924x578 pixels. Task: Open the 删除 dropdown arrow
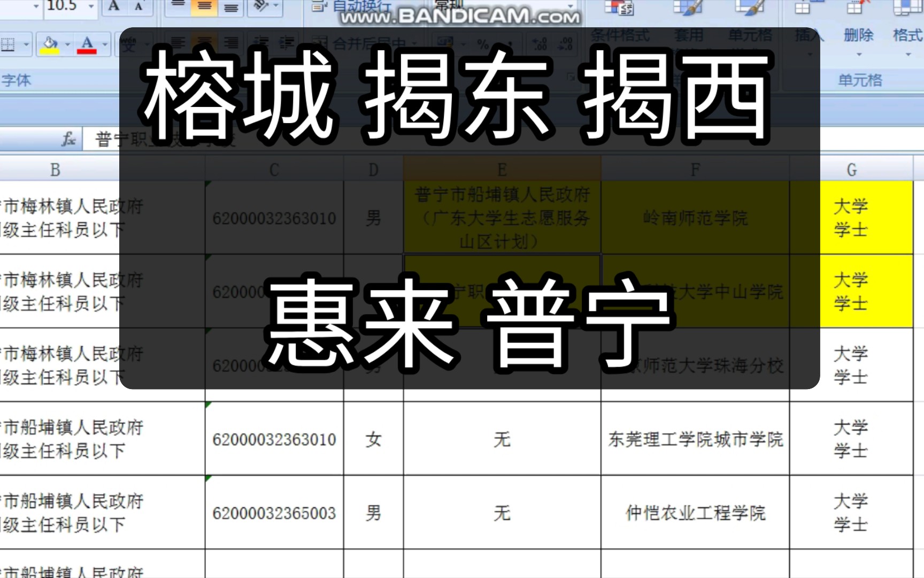859,55
